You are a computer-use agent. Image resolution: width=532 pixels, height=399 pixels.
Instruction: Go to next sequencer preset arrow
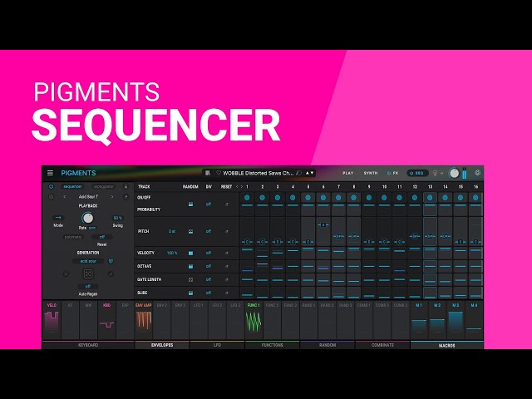(112, 196)
